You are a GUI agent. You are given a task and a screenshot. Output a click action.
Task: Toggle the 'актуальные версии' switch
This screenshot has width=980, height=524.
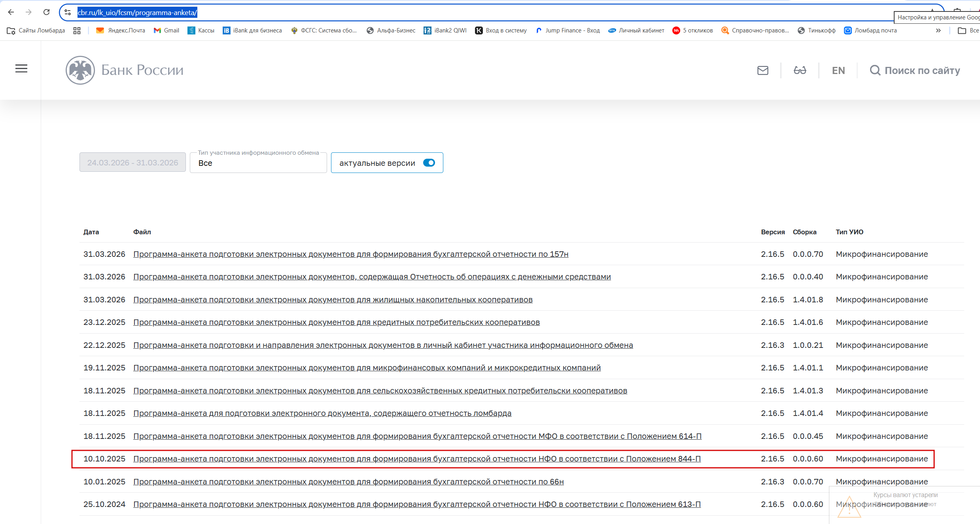coord(429,163)
